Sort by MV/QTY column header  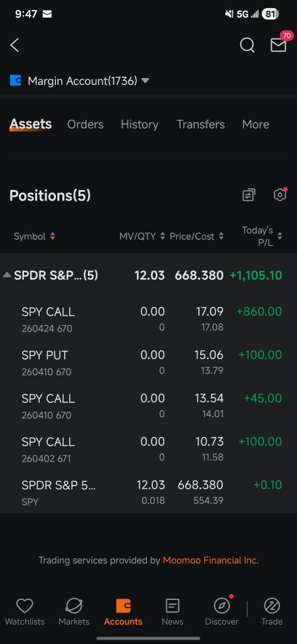click(142, 236)
